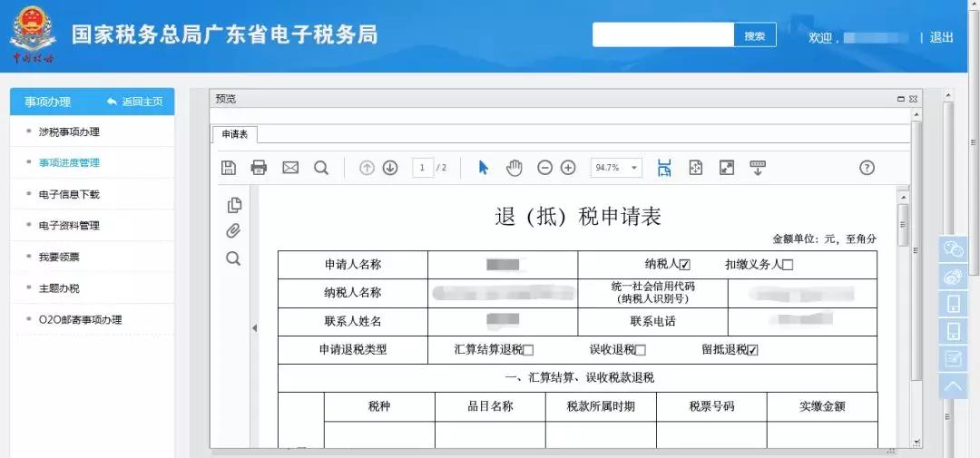The image size is (980, 458).
Task: Select 事项进度管理 menu entry
Action: click(x=69, y=163)
